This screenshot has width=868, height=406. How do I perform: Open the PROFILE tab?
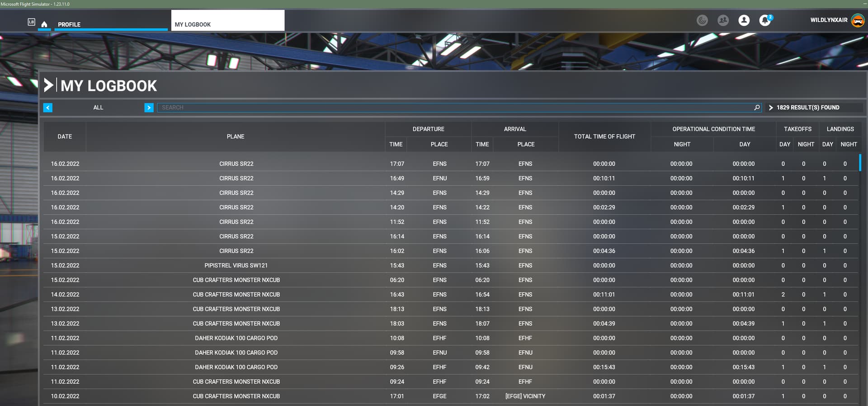click(69, 24)
